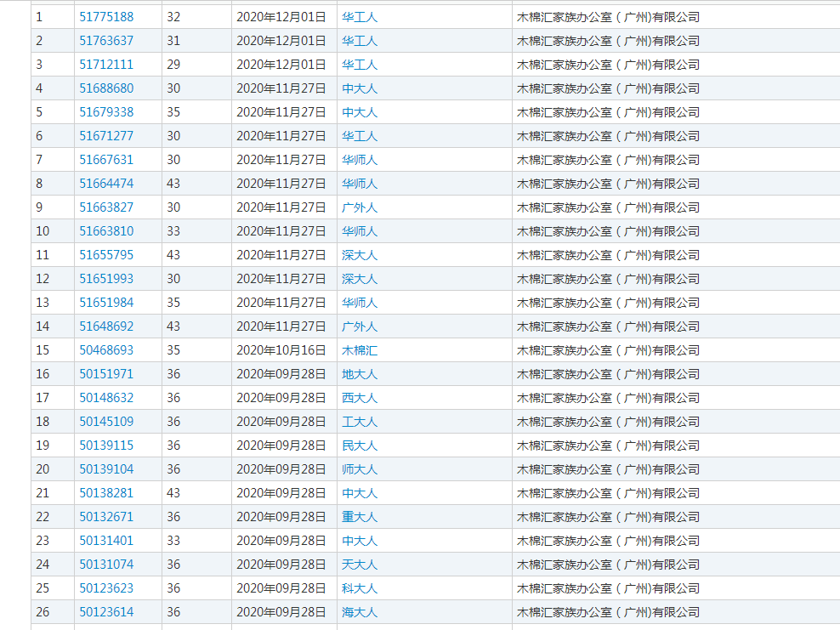Open registration number 51688680 link
Image resolution: width=840 pixels, height=630 pixels.
click(106, 88)
